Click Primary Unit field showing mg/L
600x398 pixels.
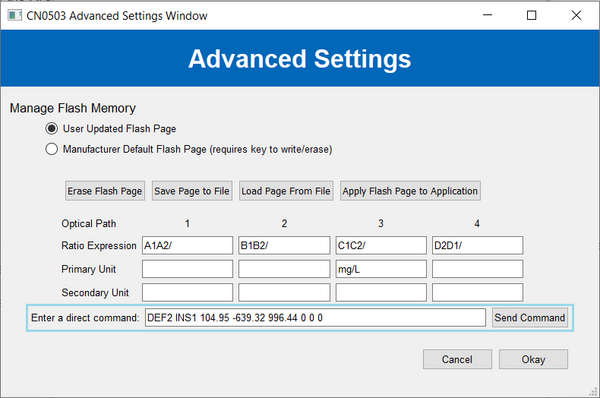click(x=381, y=269)
